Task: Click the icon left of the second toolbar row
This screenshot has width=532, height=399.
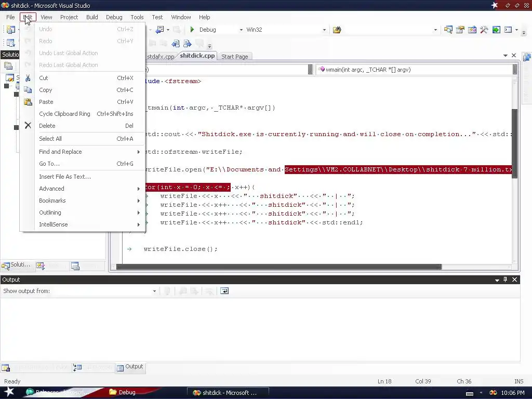Action: (x=10, y=43)
